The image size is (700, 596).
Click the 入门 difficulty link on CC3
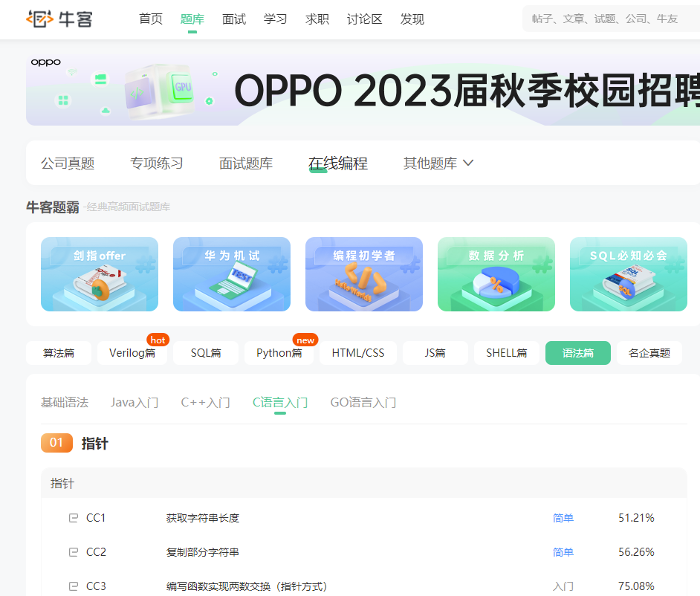tap(563, 586)
